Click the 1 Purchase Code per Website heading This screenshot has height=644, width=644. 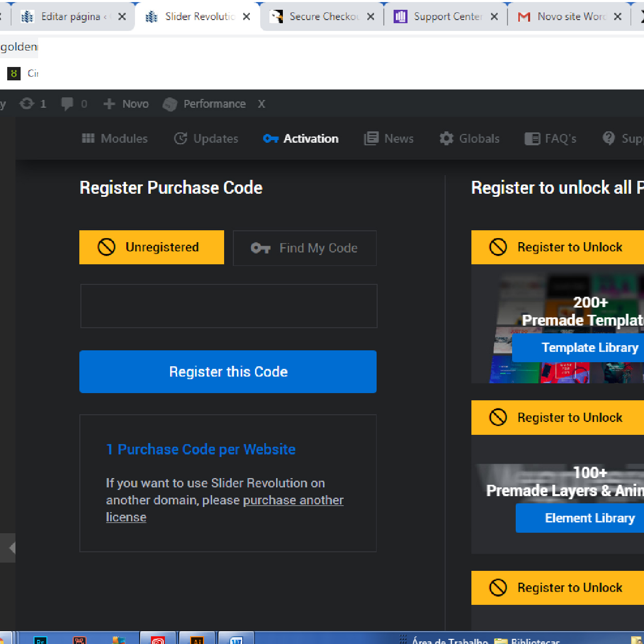click(201, 449)
